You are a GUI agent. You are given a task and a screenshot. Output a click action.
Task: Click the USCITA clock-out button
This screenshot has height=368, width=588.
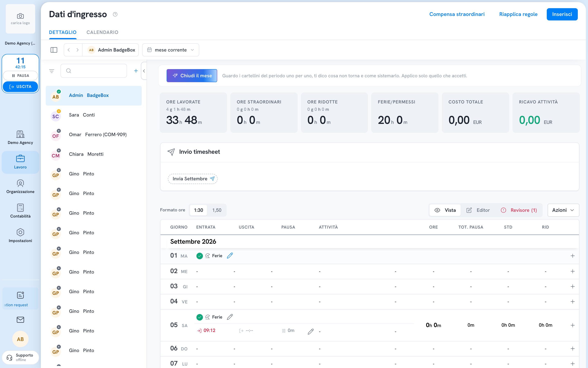[x=20, y=87]
